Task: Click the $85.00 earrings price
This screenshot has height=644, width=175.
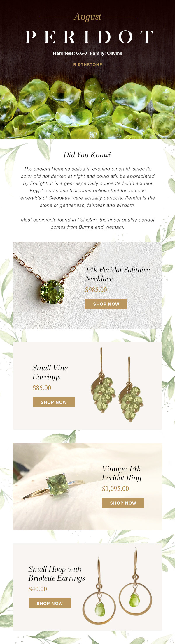Action: 42,388
